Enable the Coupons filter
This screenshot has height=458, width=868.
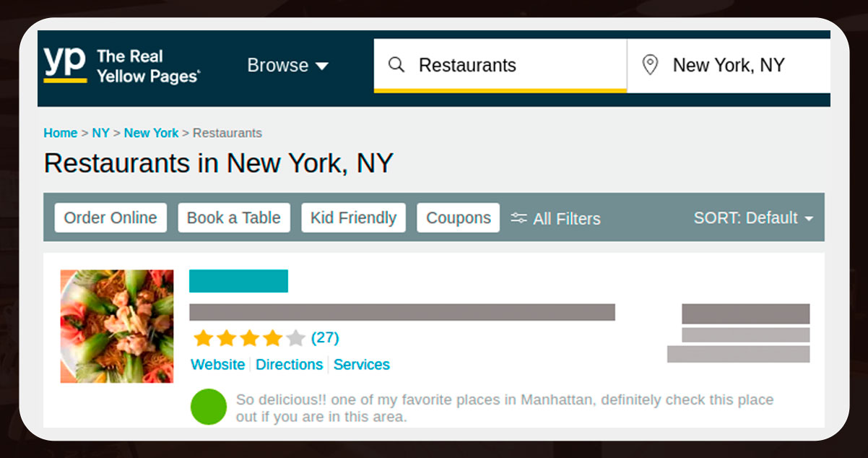pos(458,218)
